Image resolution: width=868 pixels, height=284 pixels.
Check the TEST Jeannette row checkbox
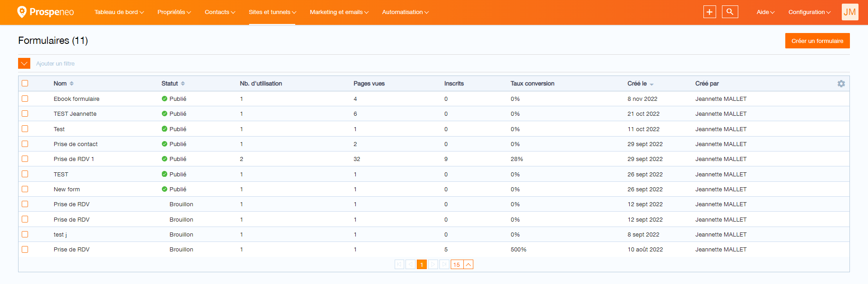25,114
